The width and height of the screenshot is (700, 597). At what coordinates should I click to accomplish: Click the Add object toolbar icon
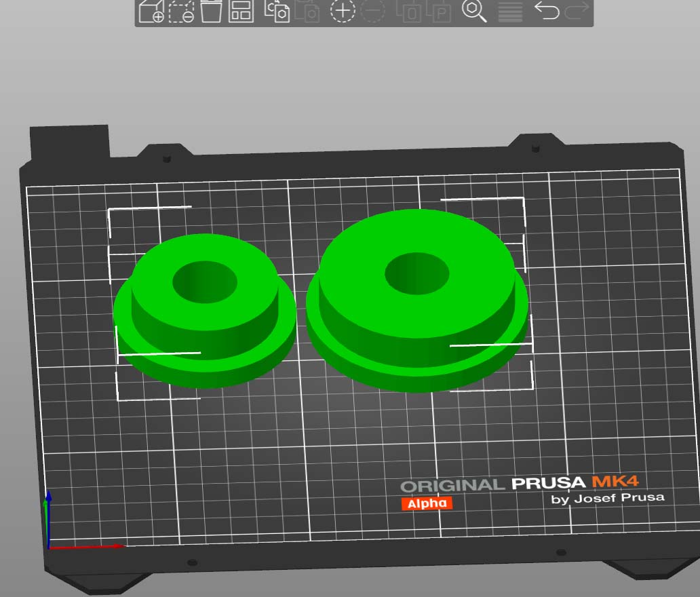[151, 11]
